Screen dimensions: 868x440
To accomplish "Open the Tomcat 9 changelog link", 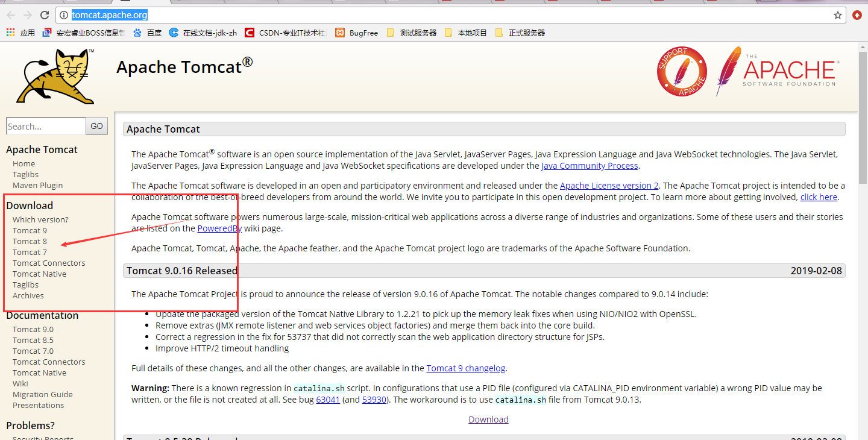I will pos(466,368).
